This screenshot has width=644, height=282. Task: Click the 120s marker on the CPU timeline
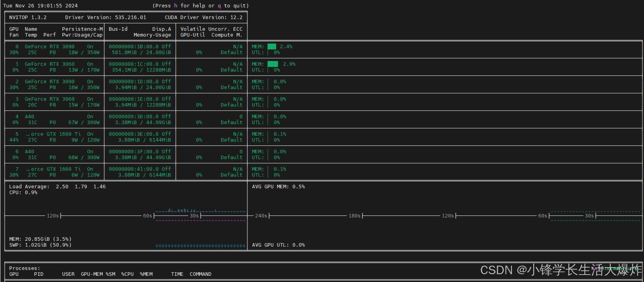click(53, 216)
